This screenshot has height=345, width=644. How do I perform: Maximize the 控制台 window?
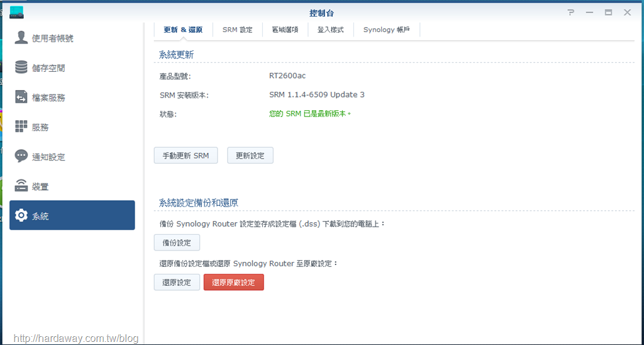pos(608,13)
